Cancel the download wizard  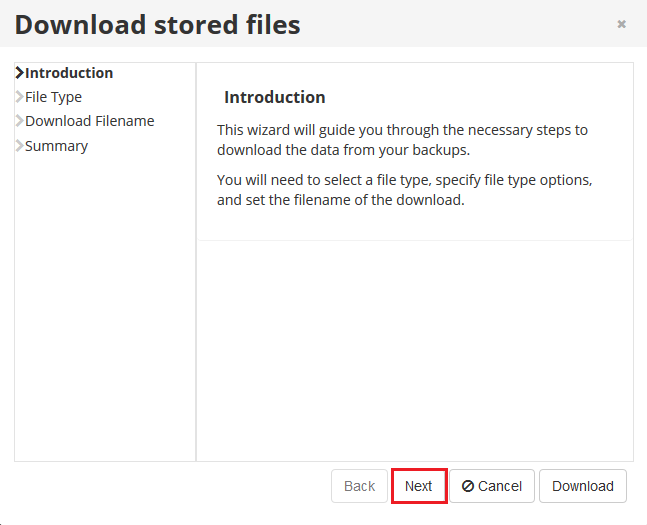pyautogui.click(x=492, y=486)
